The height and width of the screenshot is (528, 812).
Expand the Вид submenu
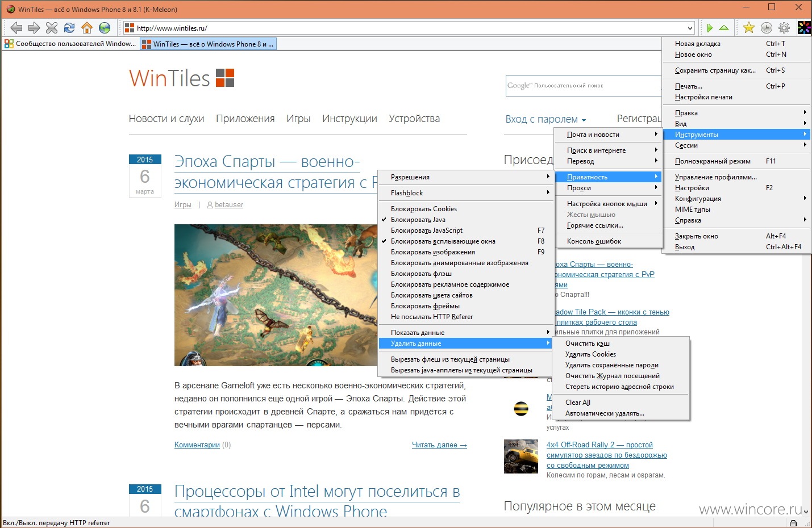coord(737,124)
